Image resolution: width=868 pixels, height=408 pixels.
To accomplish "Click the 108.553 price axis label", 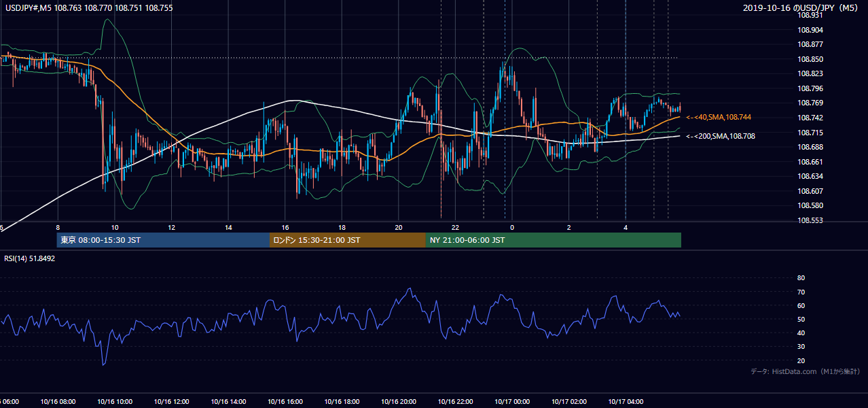I will (x=811, y=220).
